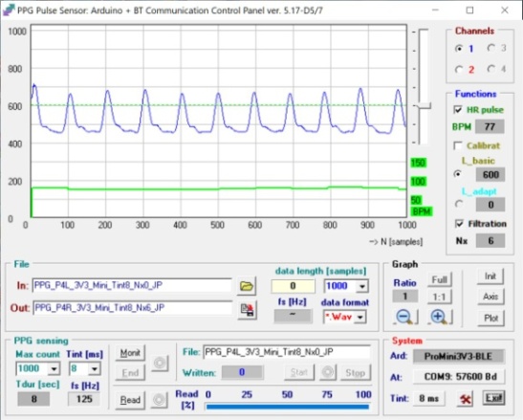Open the data format Wav dropdown

click(360, 318)
